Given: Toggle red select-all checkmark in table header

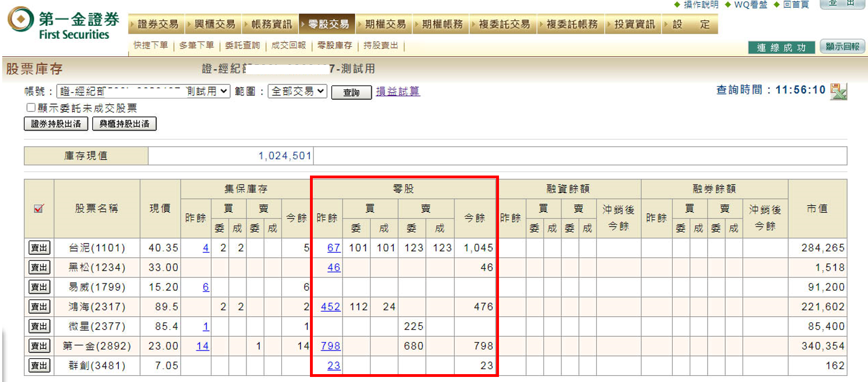Looking at the screenshot, I should click(39, 209).
